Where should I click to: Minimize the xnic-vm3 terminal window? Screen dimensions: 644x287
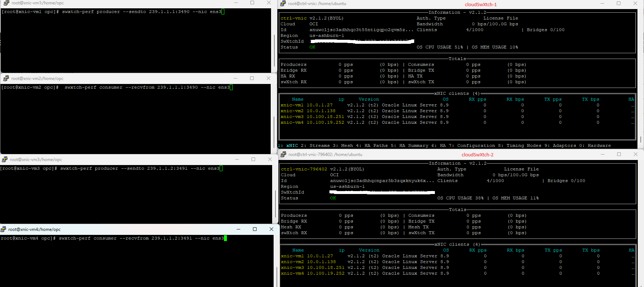point(237,159)
